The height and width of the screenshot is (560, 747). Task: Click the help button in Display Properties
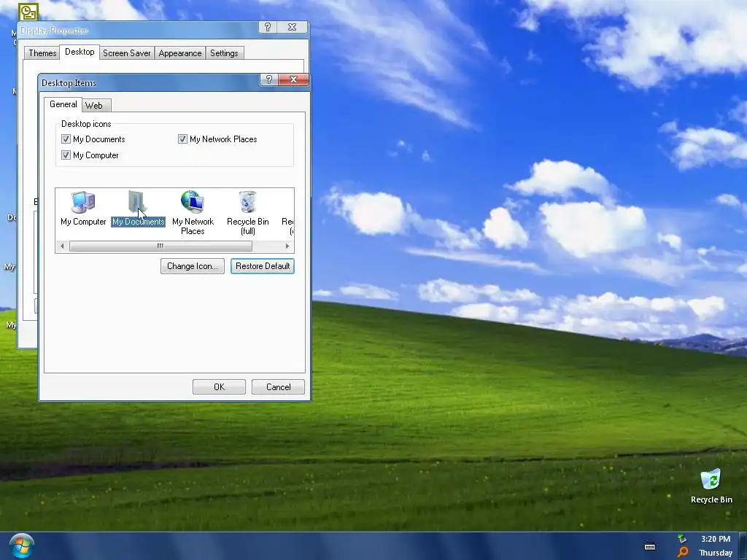point(268,27)
